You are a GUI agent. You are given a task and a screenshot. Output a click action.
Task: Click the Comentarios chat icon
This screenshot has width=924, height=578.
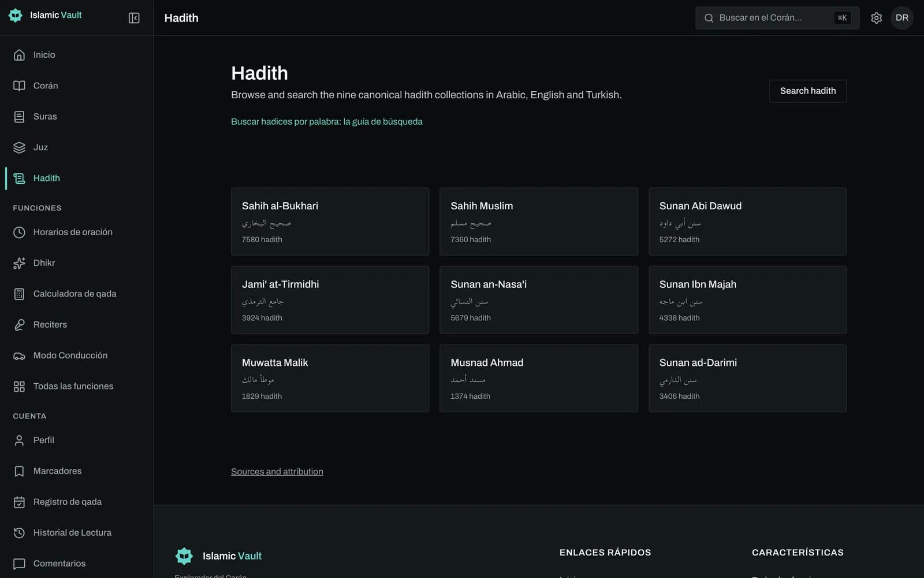tap(19, 564)
